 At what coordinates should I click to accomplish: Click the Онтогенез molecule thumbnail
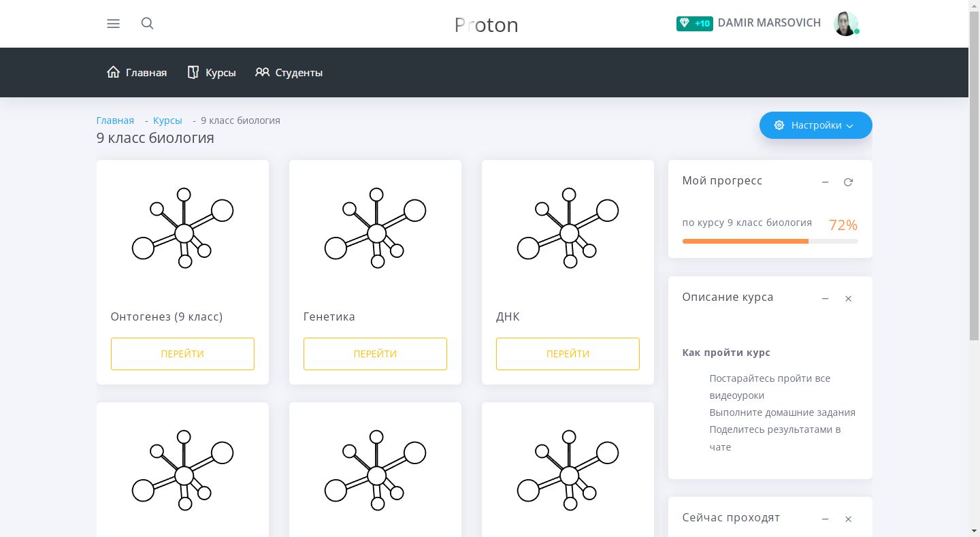point(182,228)
